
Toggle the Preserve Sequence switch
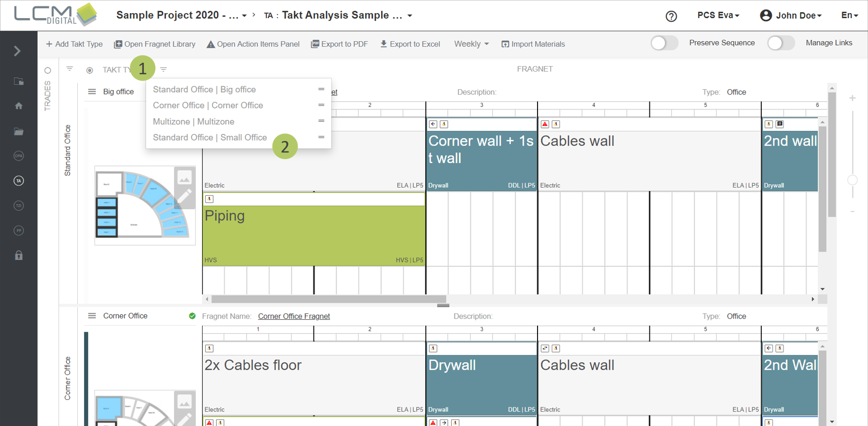pos(664,43)
